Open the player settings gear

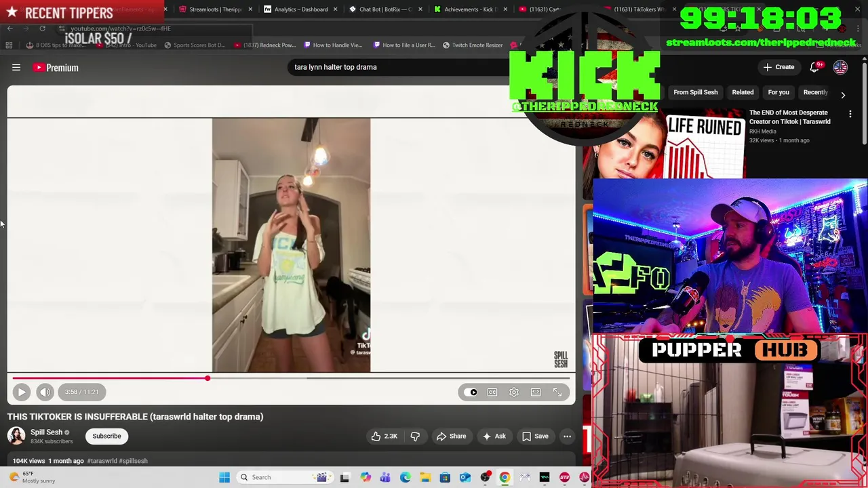tap(514, 392)
